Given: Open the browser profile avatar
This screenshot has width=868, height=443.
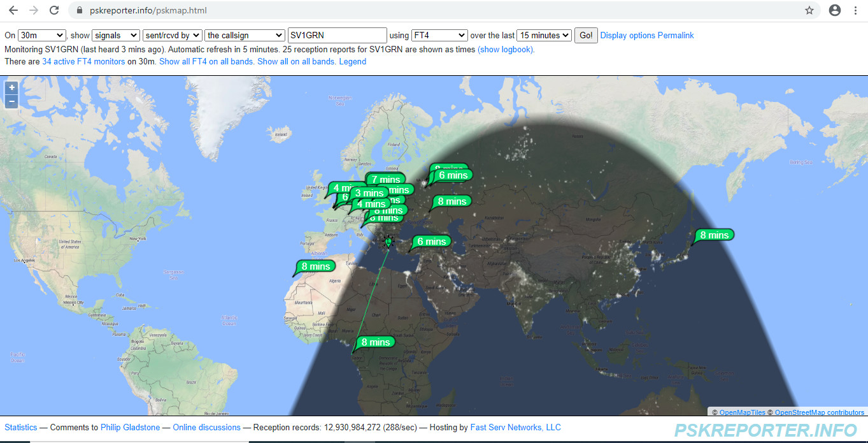Looking at the screenshot, I should (835, 10).
